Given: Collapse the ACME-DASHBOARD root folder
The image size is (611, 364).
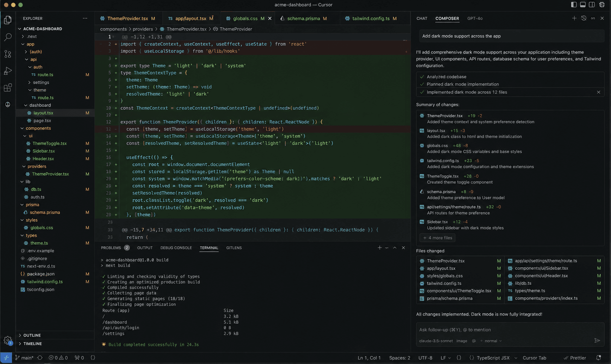Looking at the screenshot, I should click(x=43, y=29).
